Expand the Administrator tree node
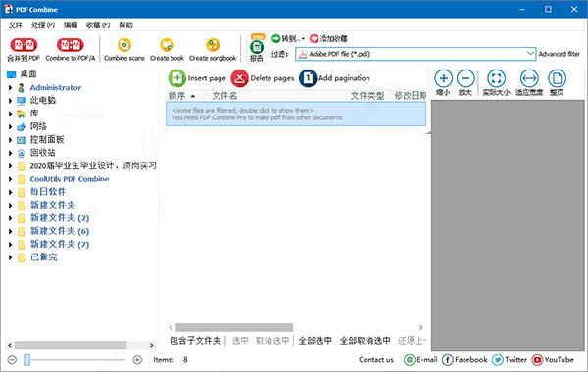This screenshot has height=372, width=588. [11, 88]
